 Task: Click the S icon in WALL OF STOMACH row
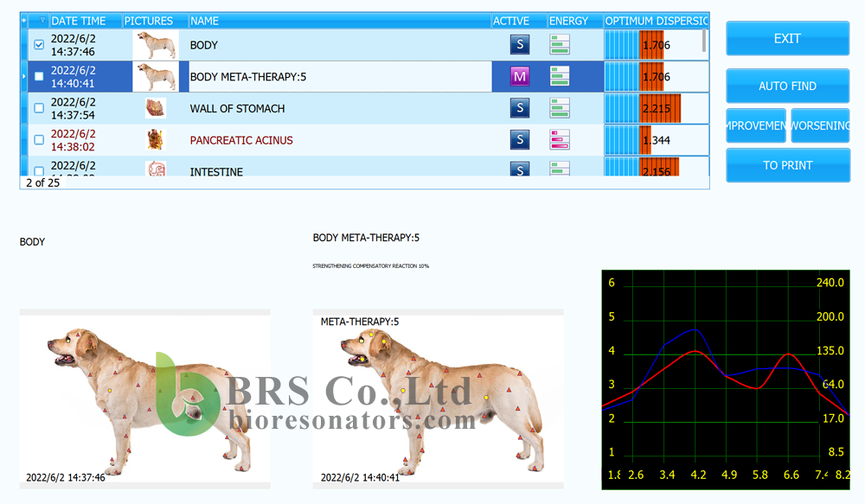(x=520, y=108)
